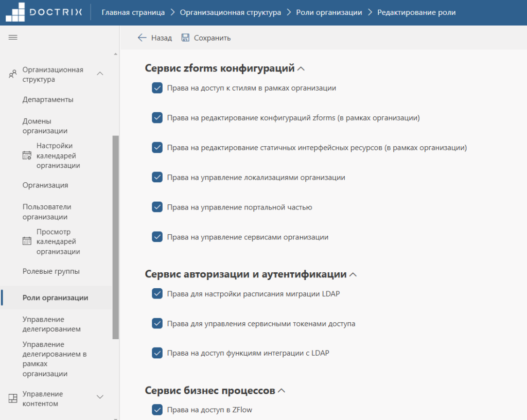
Task: Uncheck access to LDAP integration functions
Action: (x=157, y=353)
